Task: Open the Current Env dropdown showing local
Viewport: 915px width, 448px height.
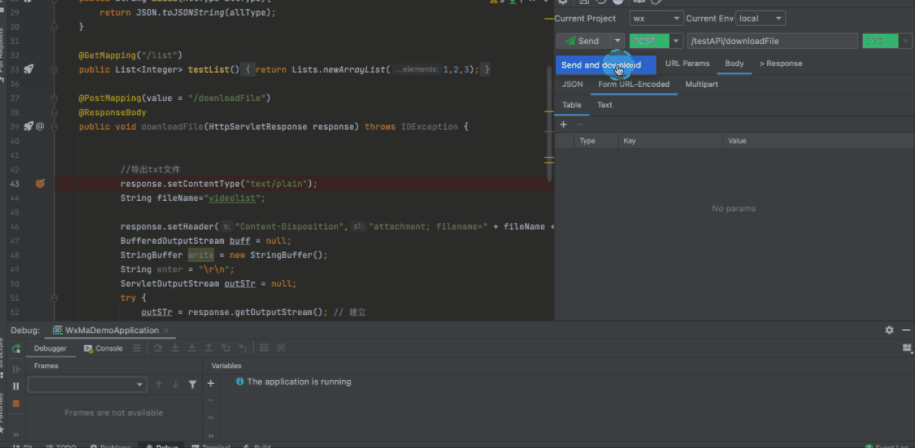Action: (760, 18)
